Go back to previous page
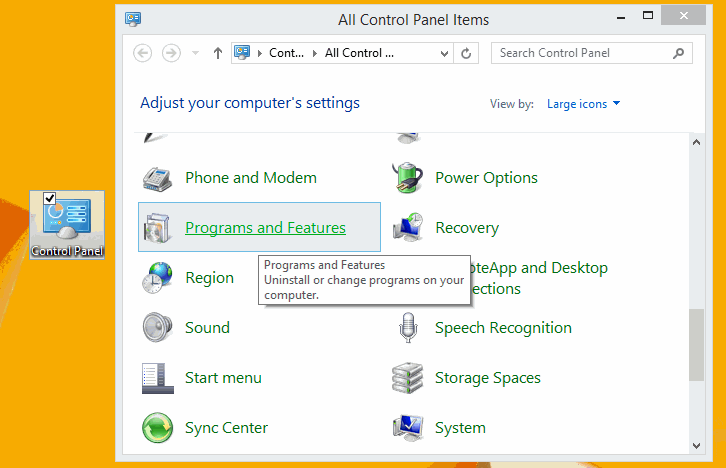726x468 pixels. (143, 53)
